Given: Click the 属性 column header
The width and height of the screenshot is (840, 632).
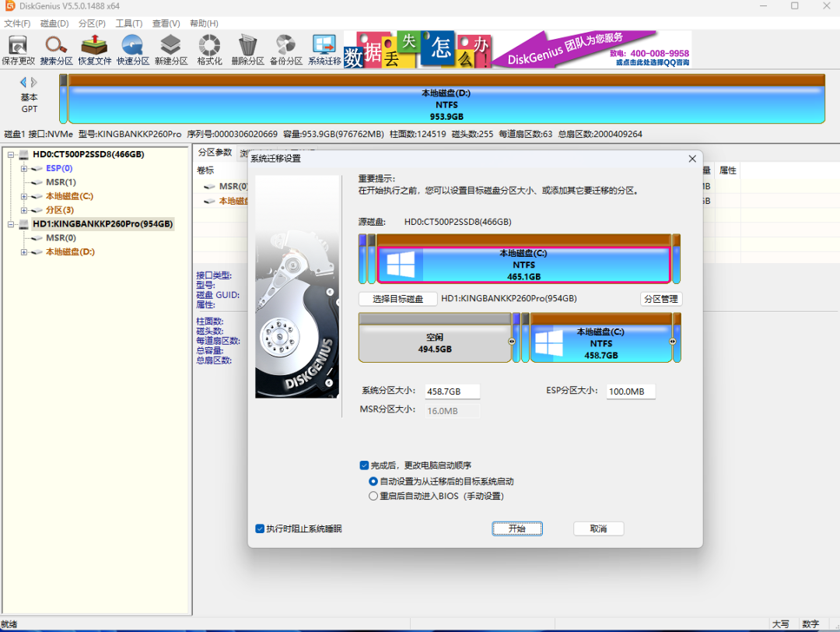Looking at the screenshot, I should 727,170.
